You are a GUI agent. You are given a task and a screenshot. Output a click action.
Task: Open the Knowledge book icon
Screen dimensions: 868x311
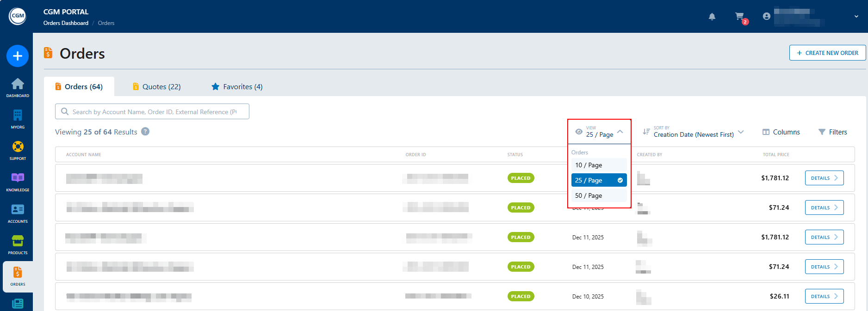click(18, 181)
